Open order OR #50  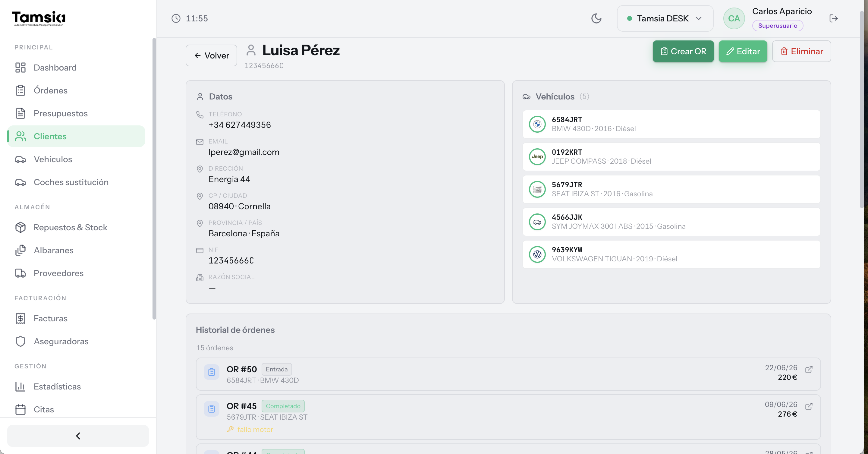point(508,374)
